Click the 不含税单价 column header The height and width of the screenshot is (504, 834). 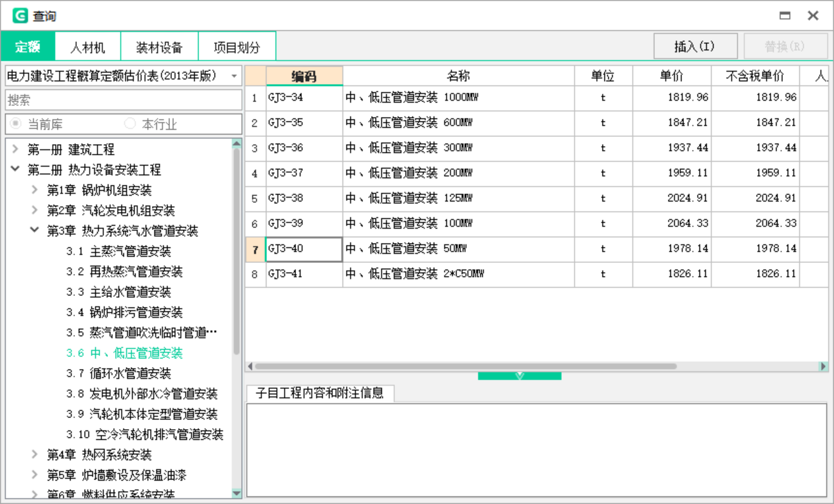[x=755, y=76]
